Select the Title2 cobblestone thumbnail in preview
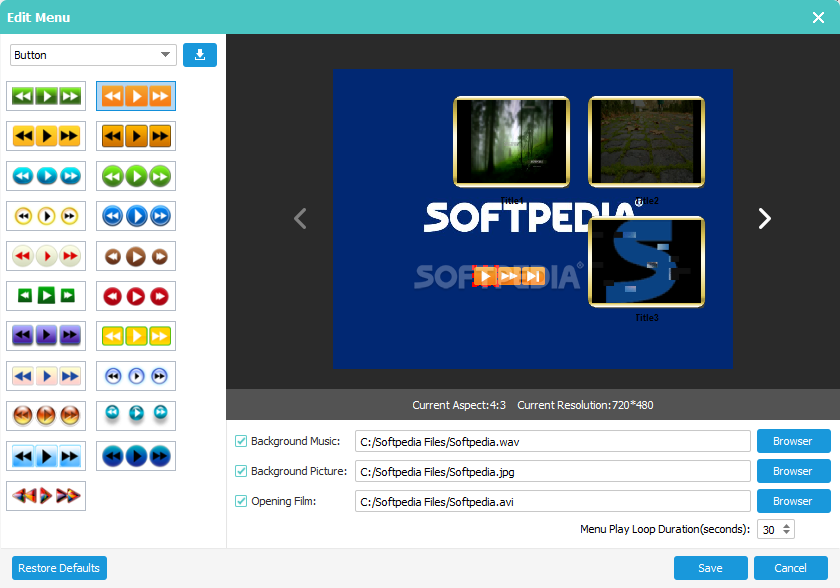 pos(646,142)
